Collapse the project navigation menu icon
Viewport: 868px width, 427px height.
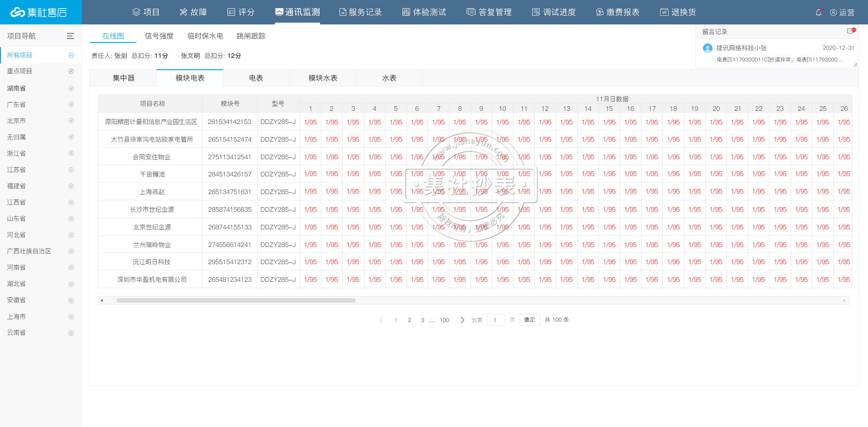(x=71, y=36)
